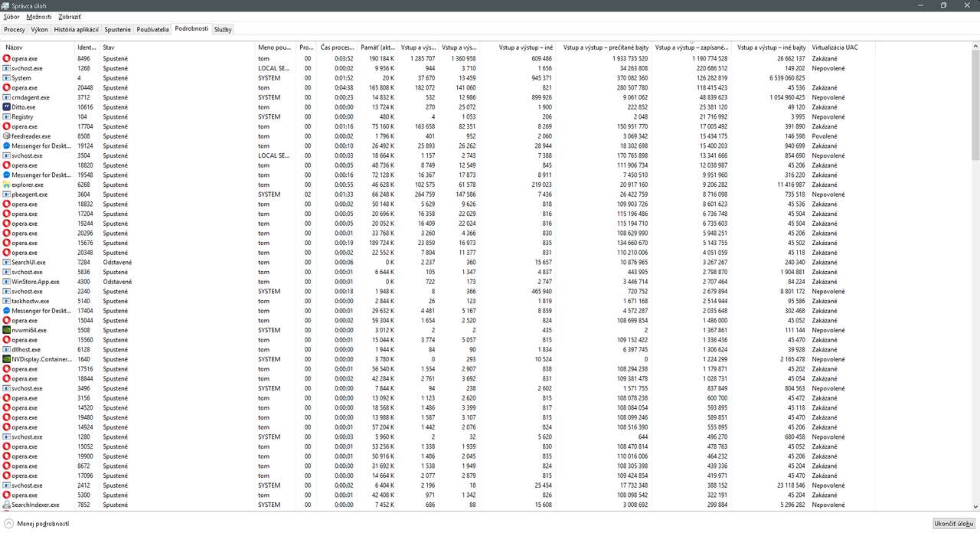Click the Ukončiť úlohu button

tap(955, 524)
